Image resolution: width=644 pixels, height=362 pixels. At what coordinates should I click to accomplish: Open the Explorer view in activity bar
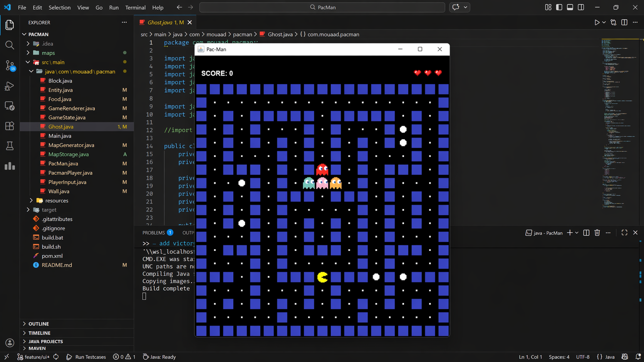pos(10,25)
